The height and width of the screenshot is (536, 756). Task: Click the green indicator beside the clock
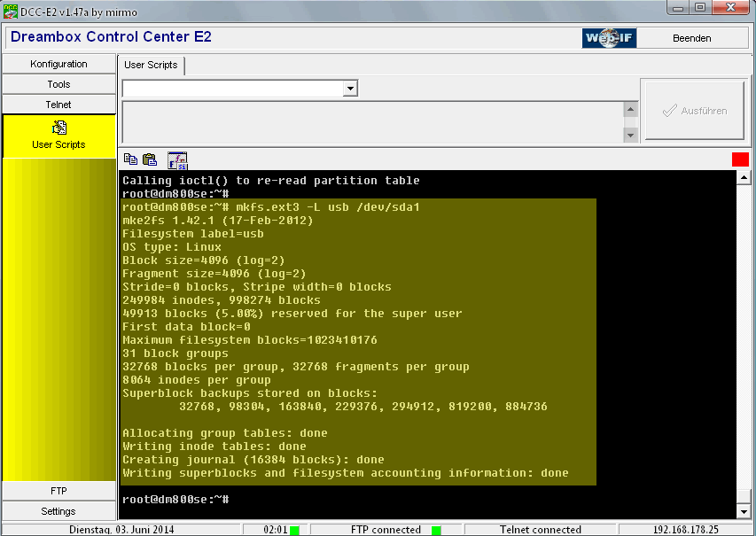(294, 530)
